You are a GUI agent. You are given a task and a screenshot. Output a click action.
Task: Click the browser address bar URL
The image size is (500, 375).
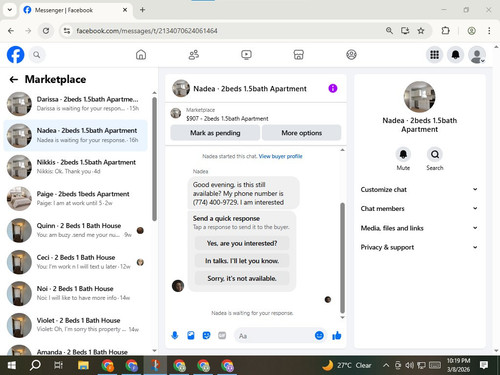147,31
